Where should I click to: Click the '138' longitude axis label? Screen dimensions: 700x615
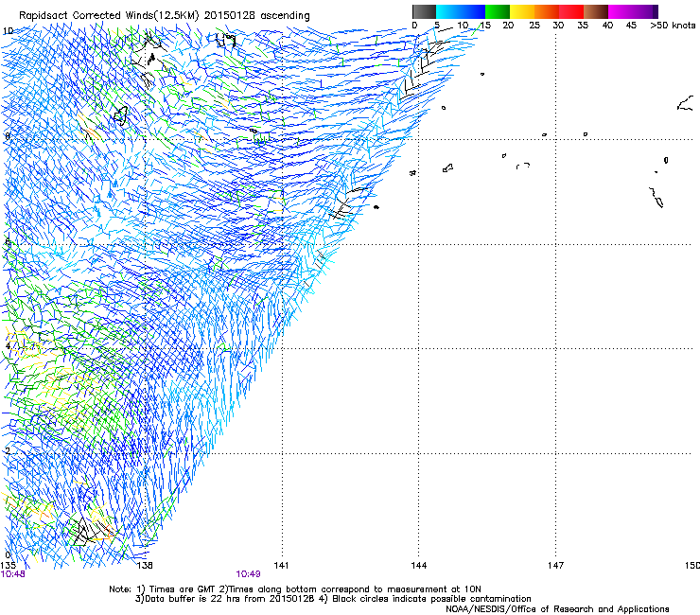point(145,566)
